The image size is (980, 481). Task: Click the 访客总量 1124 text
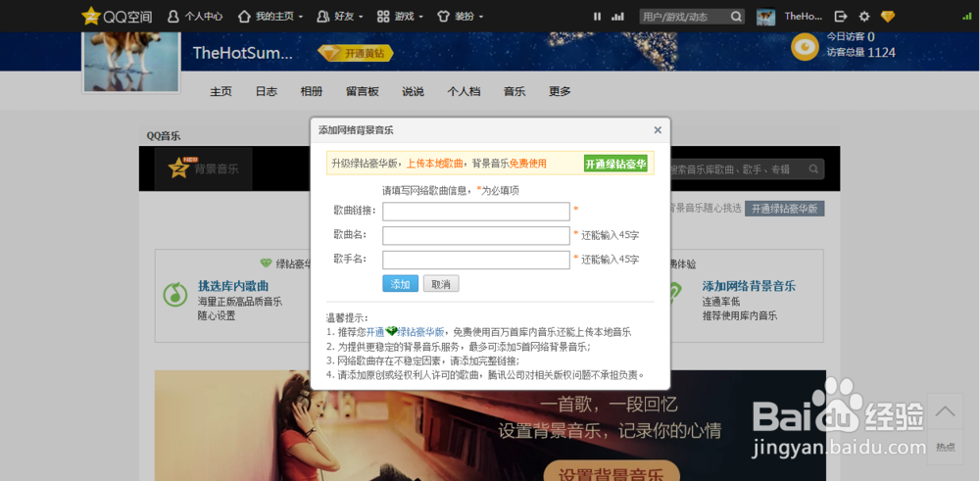860,53
